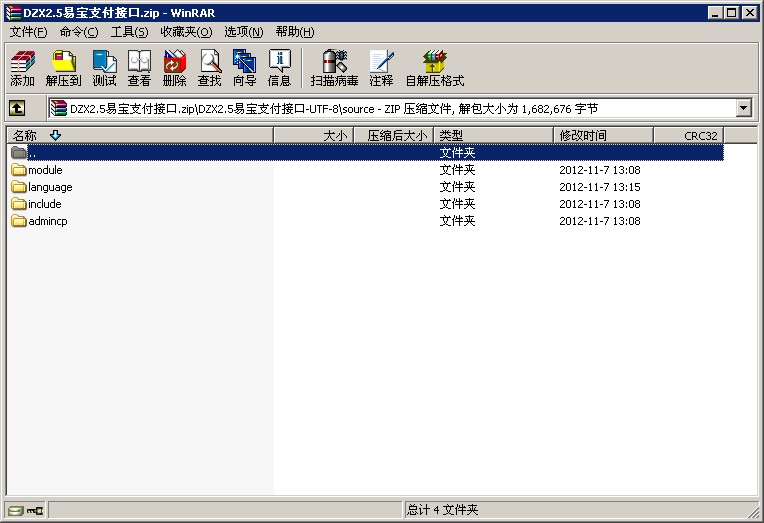Viewport: 764px width, 523px height.
Task: Click the 扫描病毒 (Virus Scan) icon
Action: click(x=335, y=68)
